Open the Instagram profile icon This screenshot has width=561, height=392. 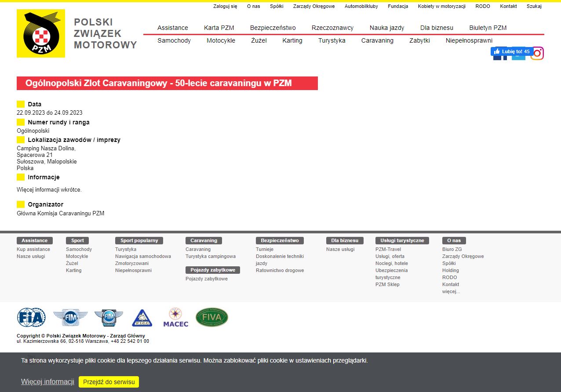(x=537, y=54)
